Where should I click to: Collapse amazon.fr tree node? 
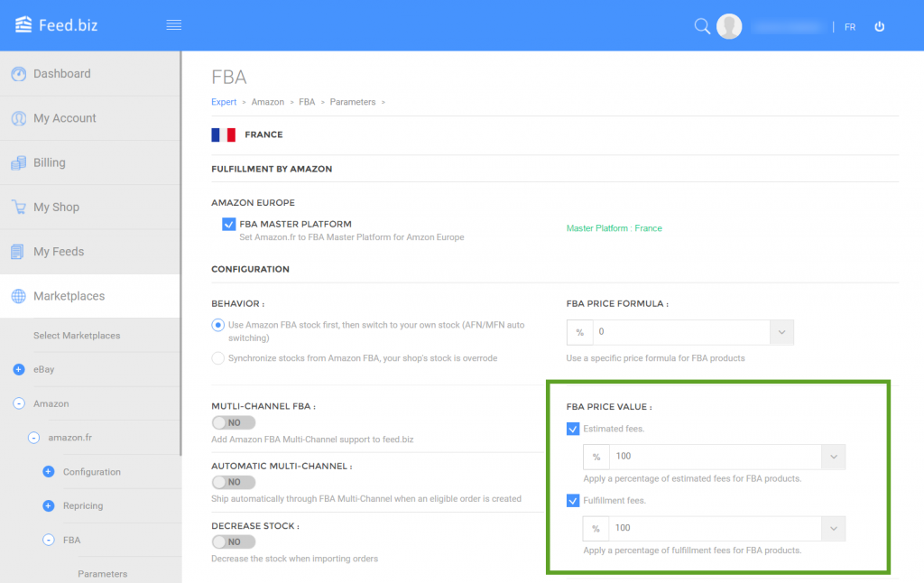[33, 438]
